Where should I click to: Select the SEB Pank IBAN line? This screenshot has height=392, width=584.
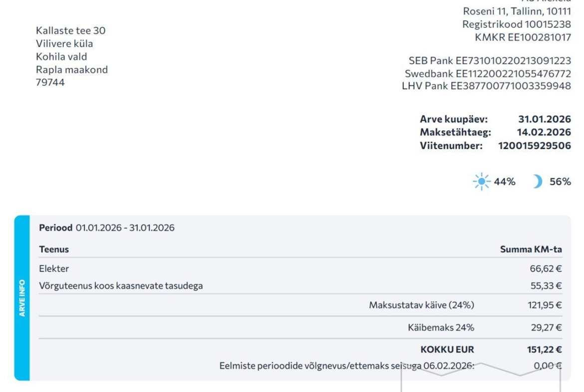click(x=490, y=61)
